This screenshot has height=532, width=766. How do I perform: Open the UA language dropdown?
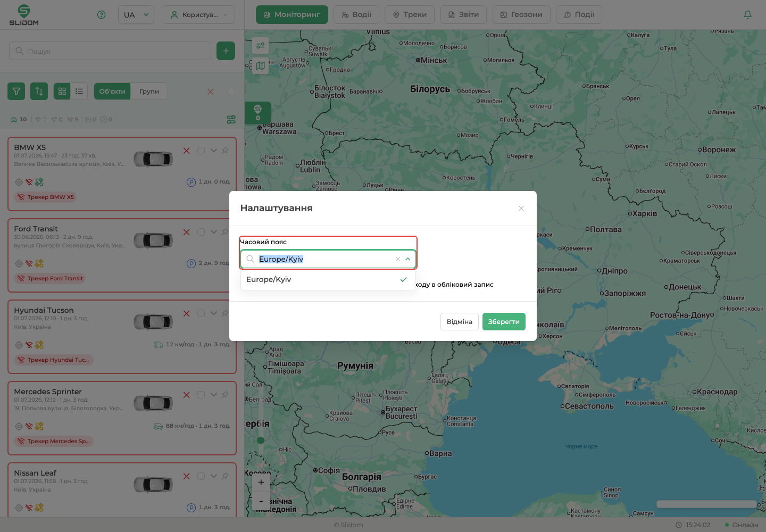click(x=136, y=15)
